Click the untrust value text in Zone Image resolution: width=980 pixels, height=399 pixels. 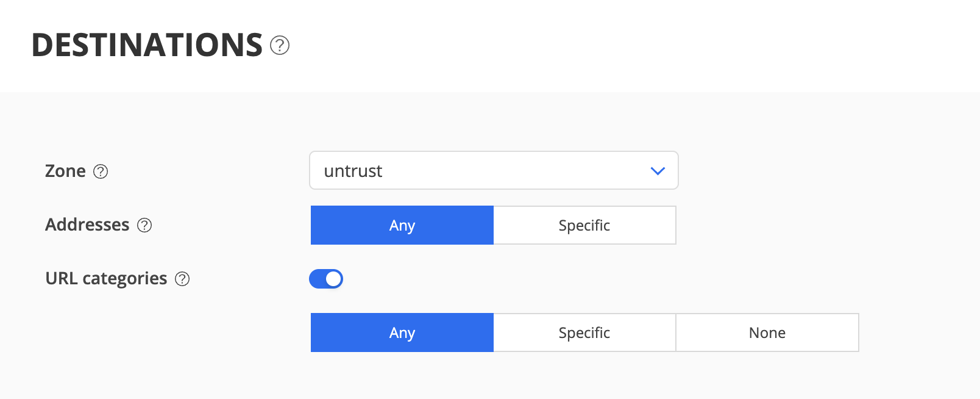[x=353, y=171]
